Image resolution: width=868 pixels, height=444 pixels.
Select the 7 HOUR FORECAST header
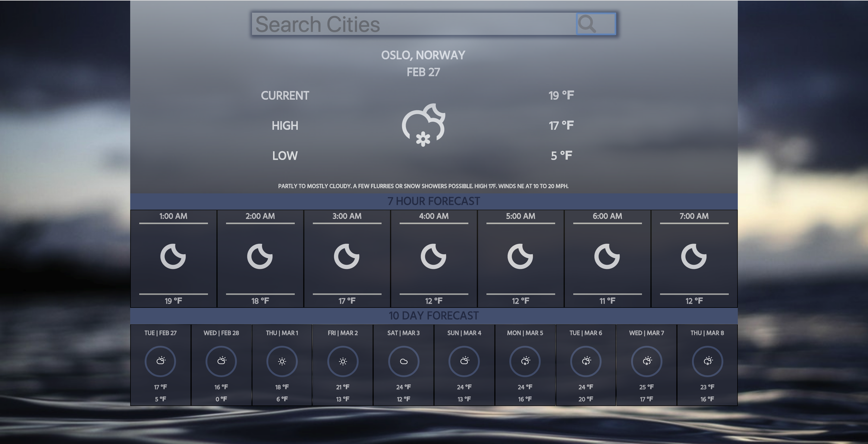pos(433,201)
